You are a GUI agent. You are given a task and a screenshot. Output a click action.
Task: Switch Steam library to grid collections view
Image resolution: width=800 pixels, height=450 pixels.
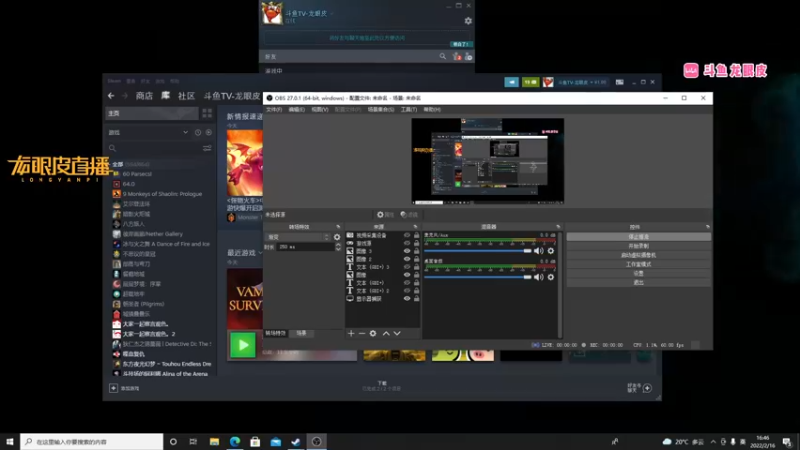click(207, 113)
